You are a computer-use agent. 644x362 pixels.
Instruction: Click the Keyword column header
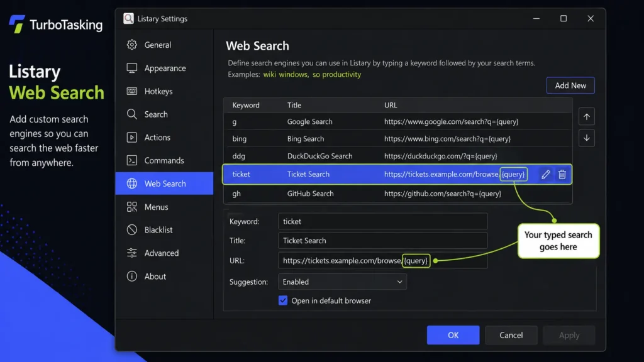point(246,105)
